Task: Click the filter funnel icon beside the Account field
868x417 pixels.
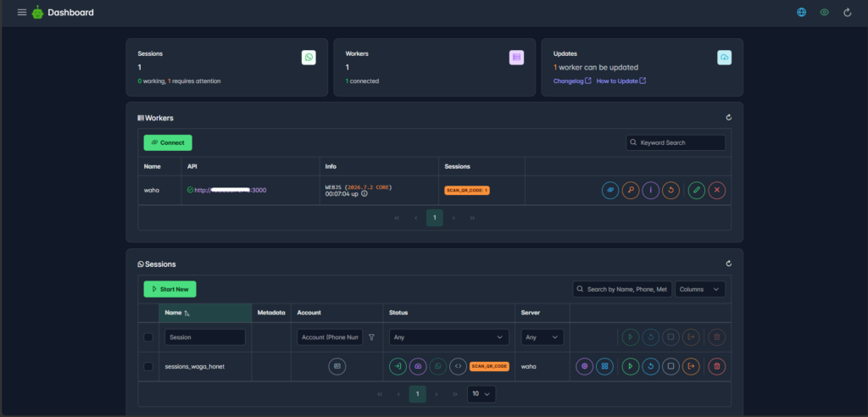Action: [371, 336]
